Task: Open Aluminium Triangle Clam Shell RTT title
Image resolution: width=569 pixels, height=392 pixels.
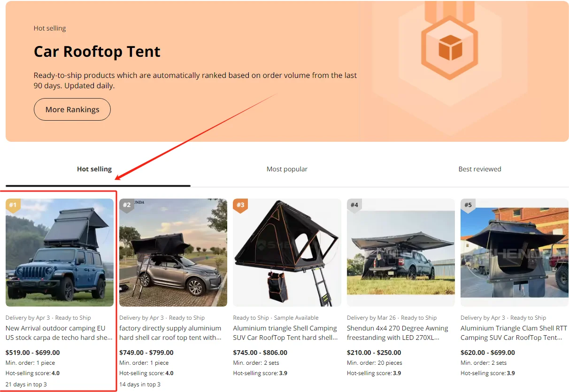Action: (x=514, y=333)
